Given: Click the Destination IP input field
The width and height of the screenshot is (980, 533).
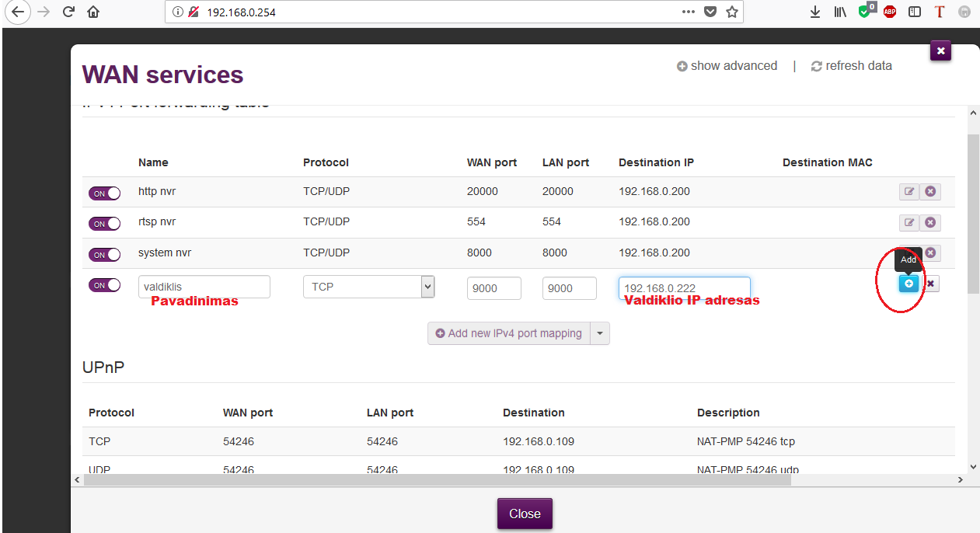Looking at the screenshot, I should point(684,288).
